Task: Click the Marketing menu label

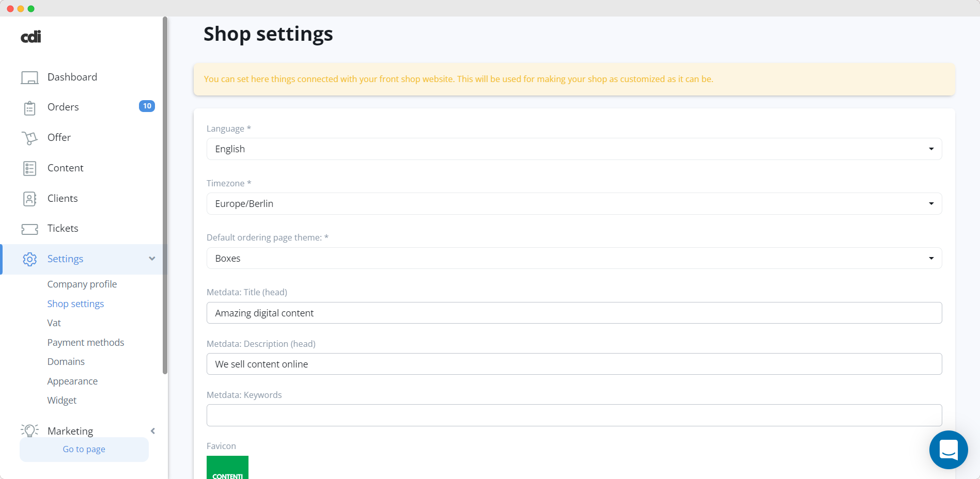Action: (70, 431)
